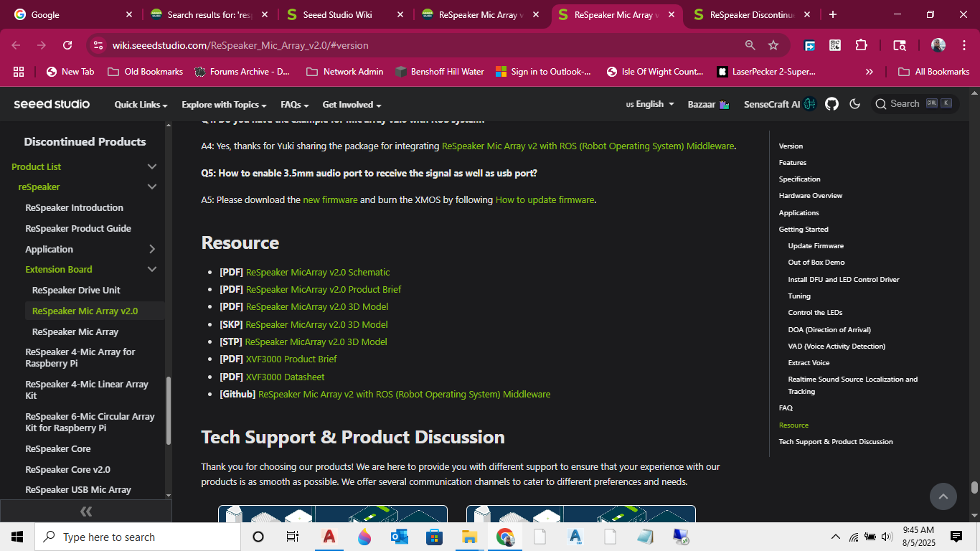Open Old Bookmarks folder

145,72
